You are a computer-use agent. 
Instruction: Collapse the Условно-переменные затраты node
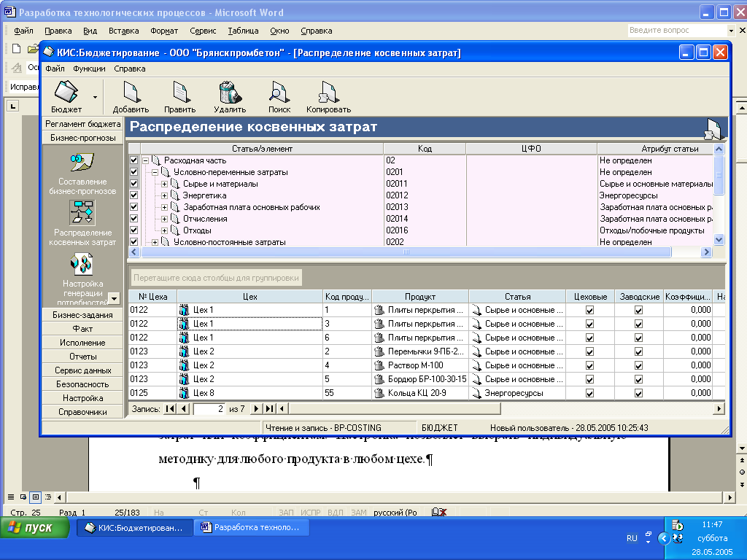[x=155, y=172]
